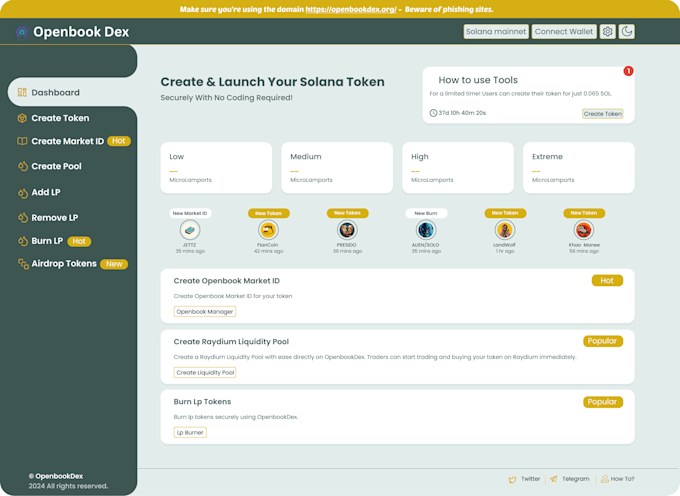Click the Openbook Dex logo icon

coord(22,32)
